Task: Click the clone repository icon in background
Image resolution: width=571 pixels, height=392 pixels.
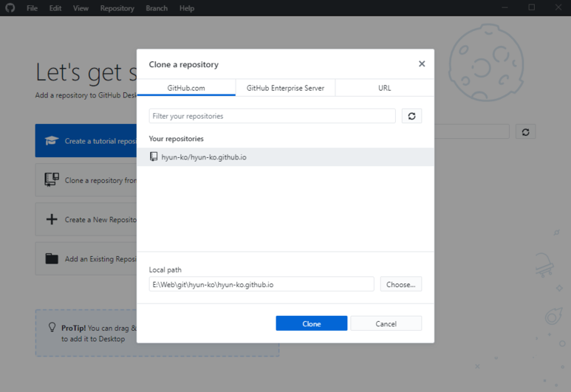Action: pos(52,179)
